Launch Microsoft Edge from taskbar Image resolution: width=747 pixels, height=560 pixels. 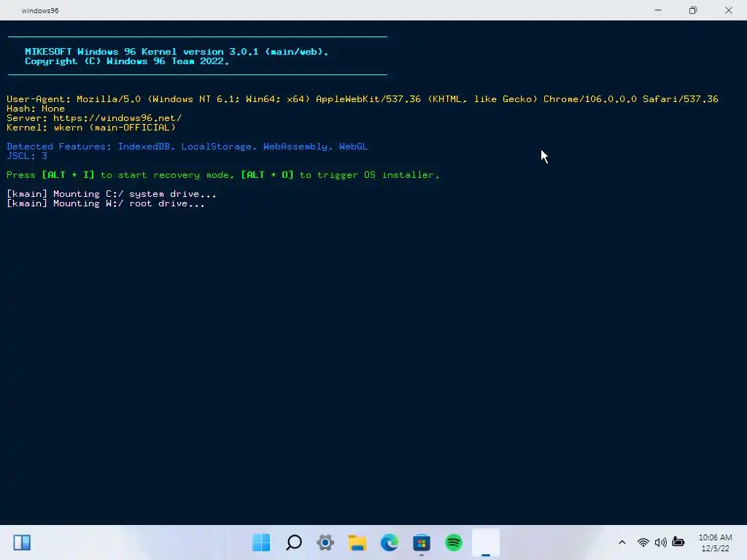click(x=390, y=542)
